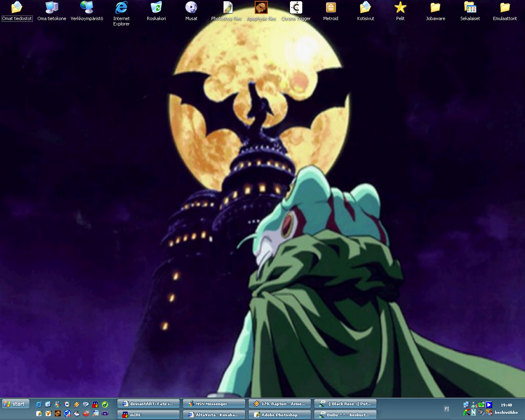Launch Internet Explorer from quick launch

(39, 404)
